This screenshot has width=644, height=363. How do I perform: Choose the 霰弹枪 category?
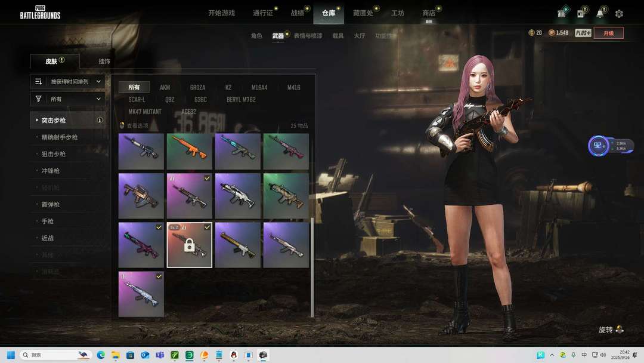(x=51, y=204)
